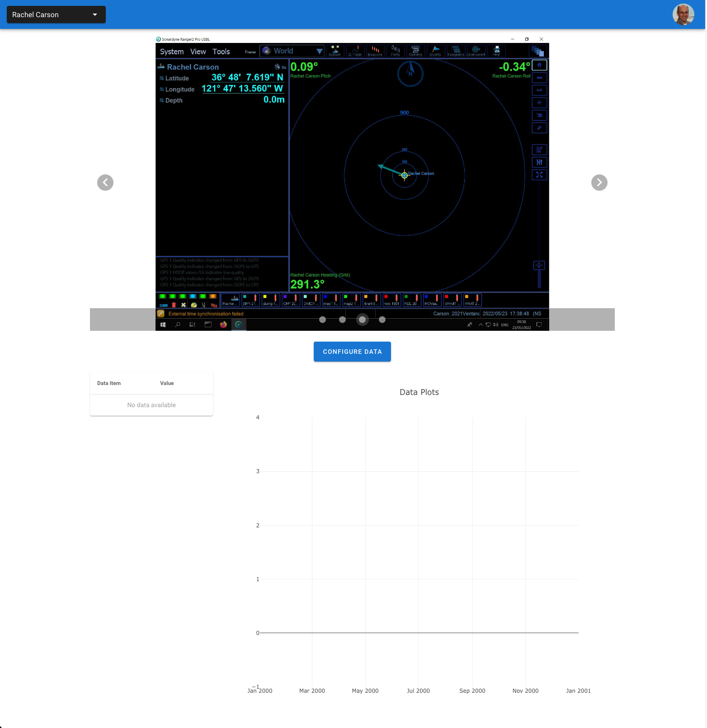Screen dimensions: 707x728
Task: Click the Windows Start button
Action: 163,324
